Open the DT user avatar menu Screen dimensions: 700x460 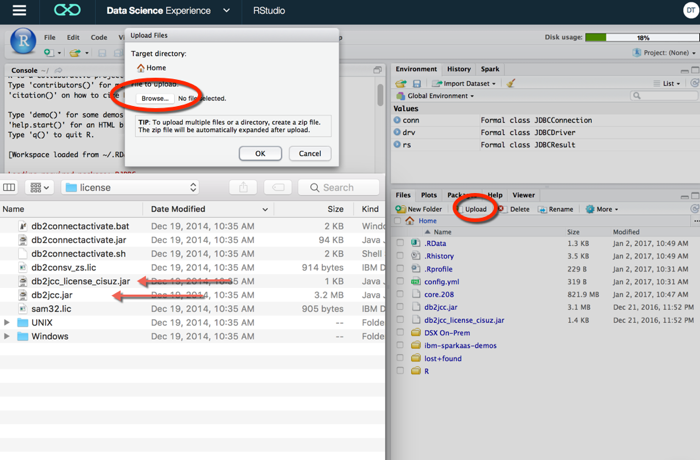[x=691, y=10]
